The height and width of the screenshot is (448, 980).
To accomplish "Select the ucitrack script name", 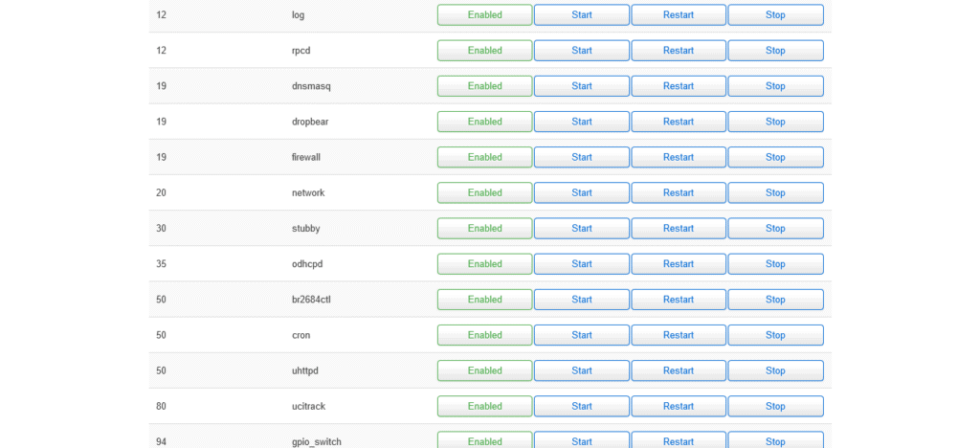I will pos(308,407).
